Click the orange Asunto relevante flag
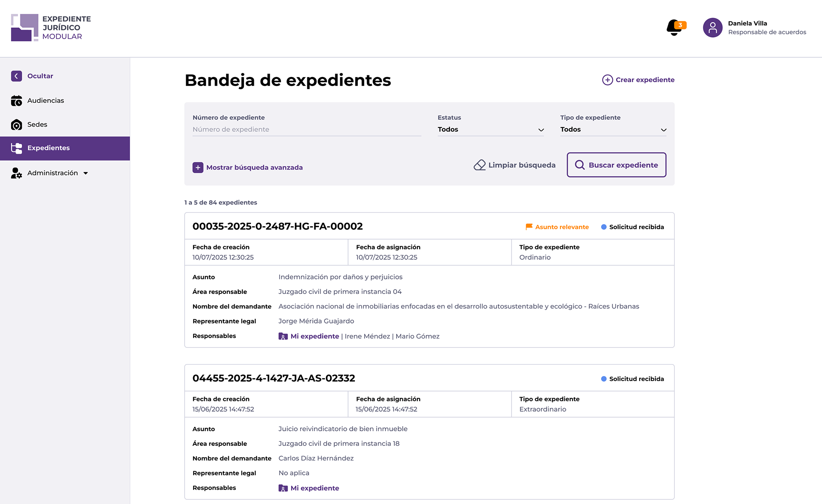 tap(529, 227)
